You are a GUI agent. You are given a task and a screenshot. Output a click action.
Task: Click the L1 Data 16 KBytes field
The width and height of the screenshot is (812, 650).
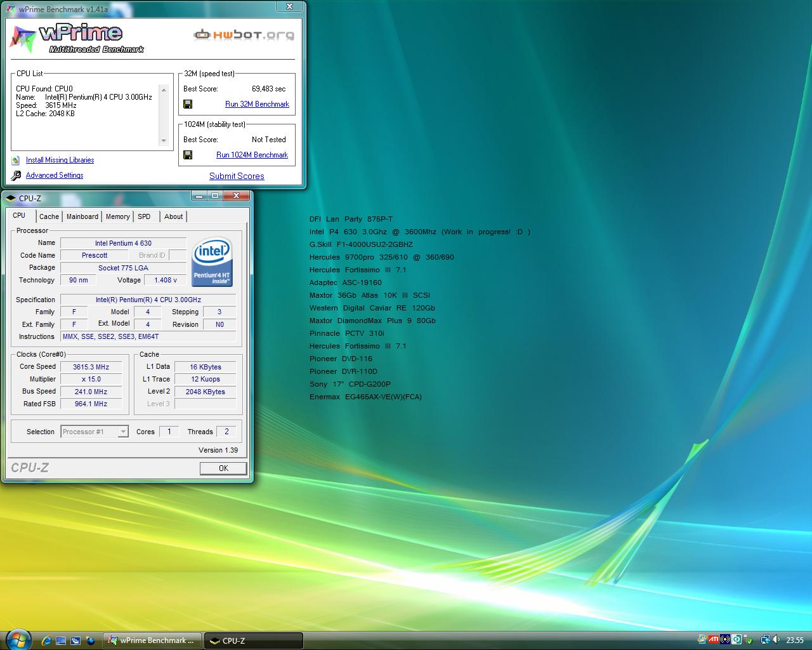(206, 367)
